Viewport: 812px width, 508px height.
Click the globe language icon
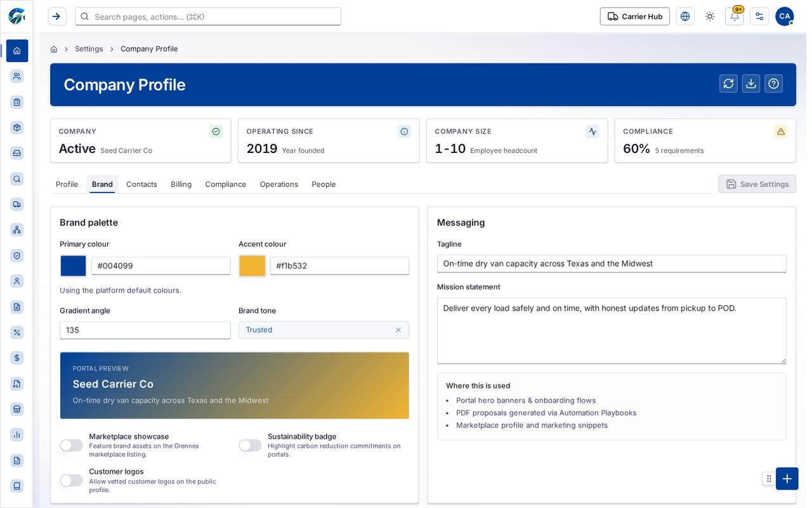[x=685, y=17]
